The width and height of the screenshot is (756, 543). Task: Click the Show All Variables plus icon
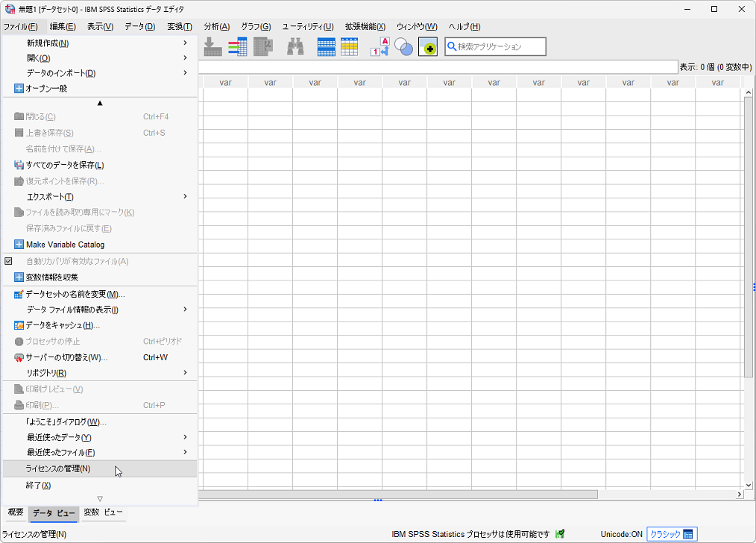click(427, 47)
